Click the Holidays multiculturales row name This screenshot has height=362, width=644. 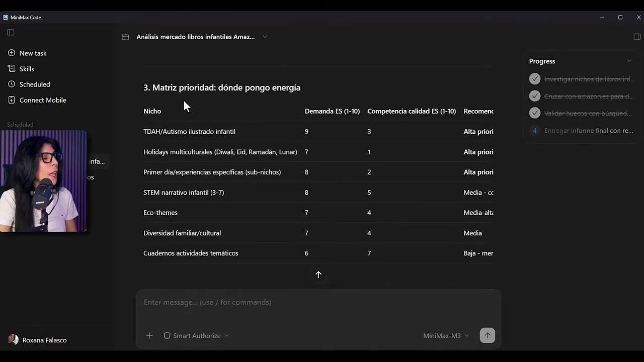pyautogui.click(x=220, y=152)
